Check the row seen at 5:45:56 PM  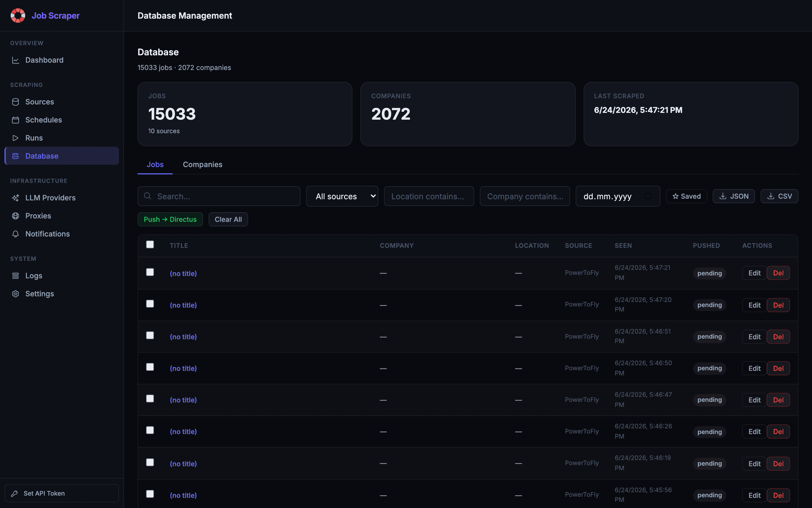(150, 494)
